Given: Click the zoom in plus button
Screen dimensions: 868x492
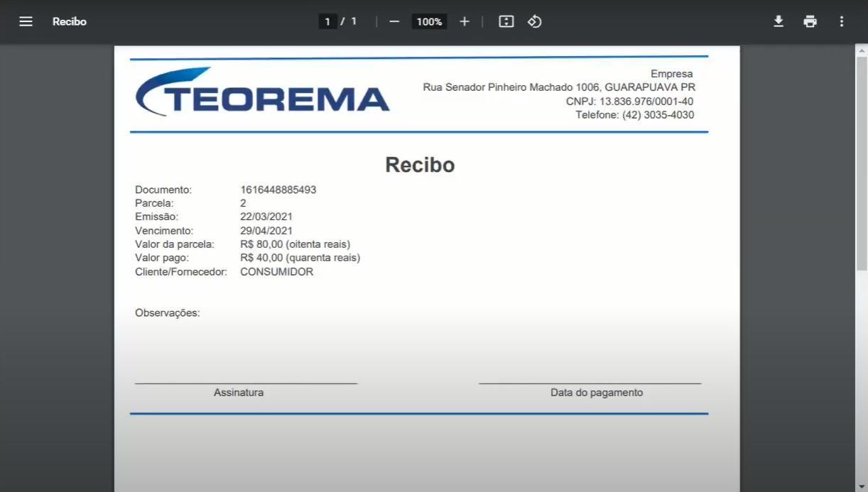Looking at the screenshot, I should (x=465, y=21).
